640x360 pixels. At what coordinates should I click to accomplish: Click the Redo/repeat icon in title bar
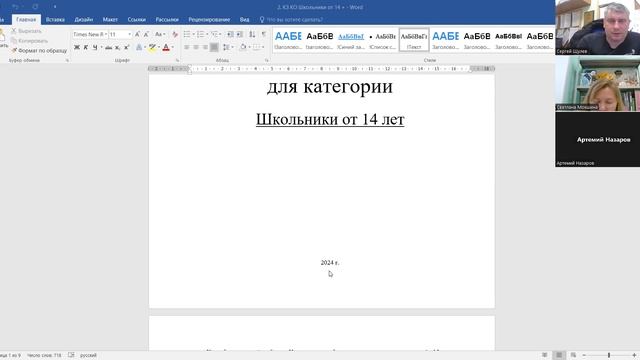[x=35, y=7]
